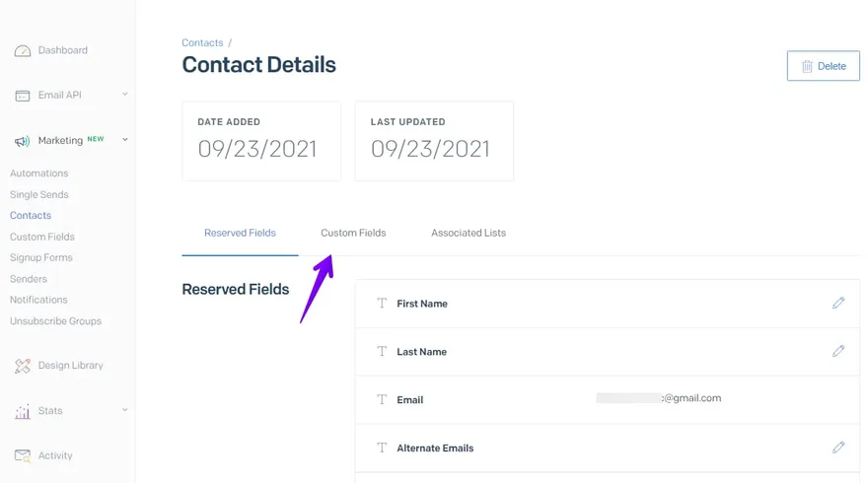Expand the Email API chevron
Viewport: 868px width, 483px height.
tap(125, 95)
